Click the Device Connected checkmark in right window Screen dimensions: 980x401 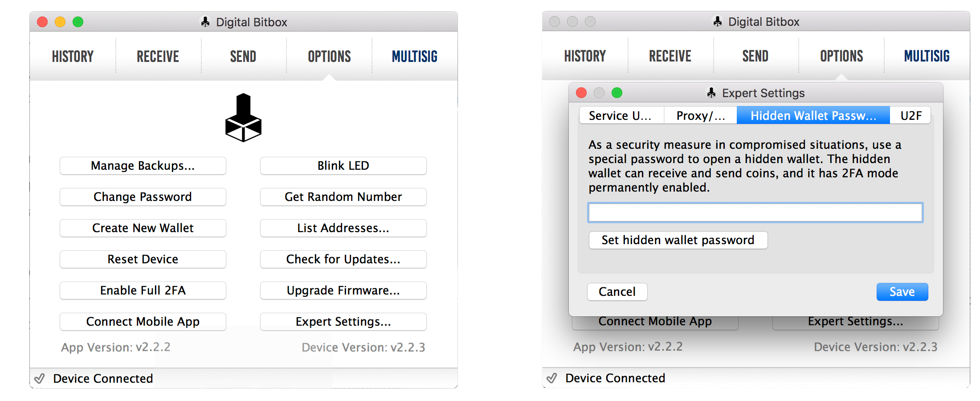(552, 378)
